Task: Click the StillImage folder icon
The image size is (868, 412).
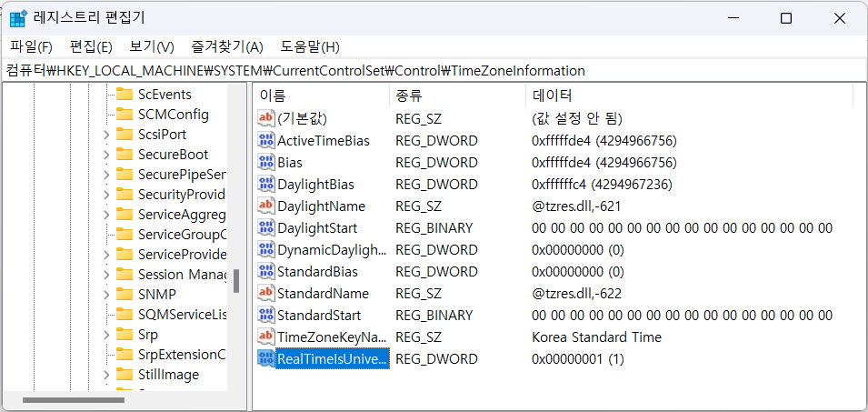Action: click(x=125, y=375)
